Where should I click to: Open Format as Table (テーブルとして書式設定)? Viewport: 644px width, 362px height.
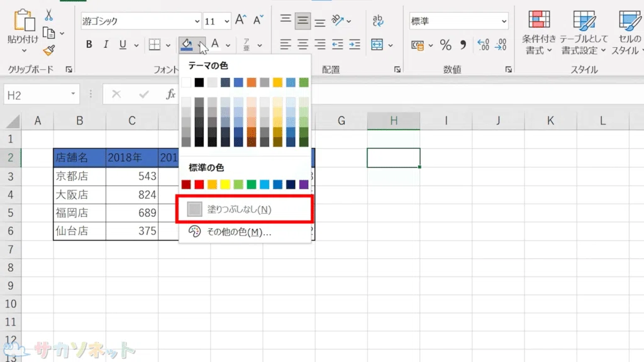click(583, 32)
